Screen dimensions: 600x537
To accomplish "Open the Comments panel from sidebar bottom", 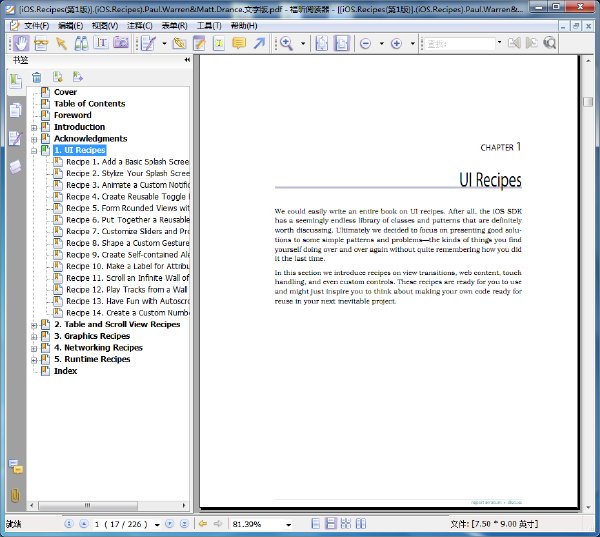I will (16, 467).
